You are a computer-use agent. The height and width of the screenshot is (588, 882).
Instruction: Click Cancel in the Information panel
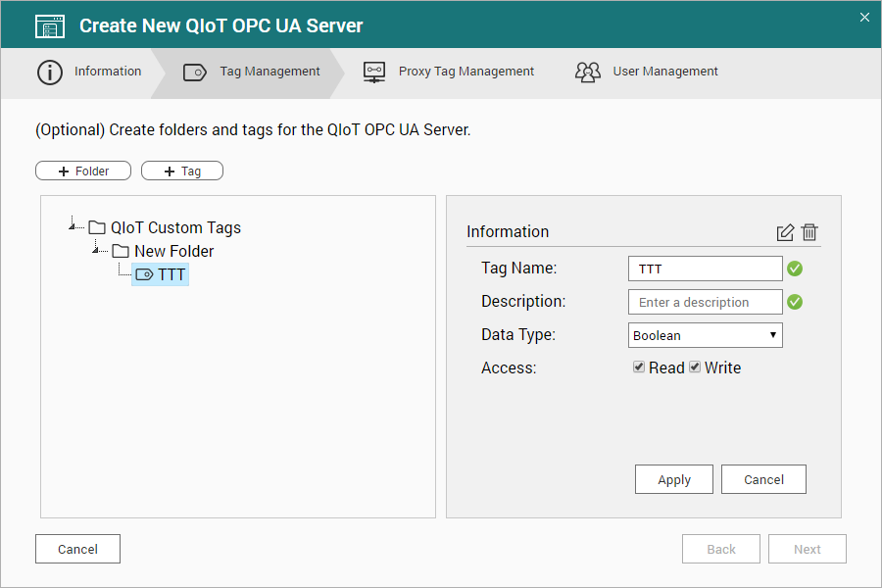coord(763,479)
